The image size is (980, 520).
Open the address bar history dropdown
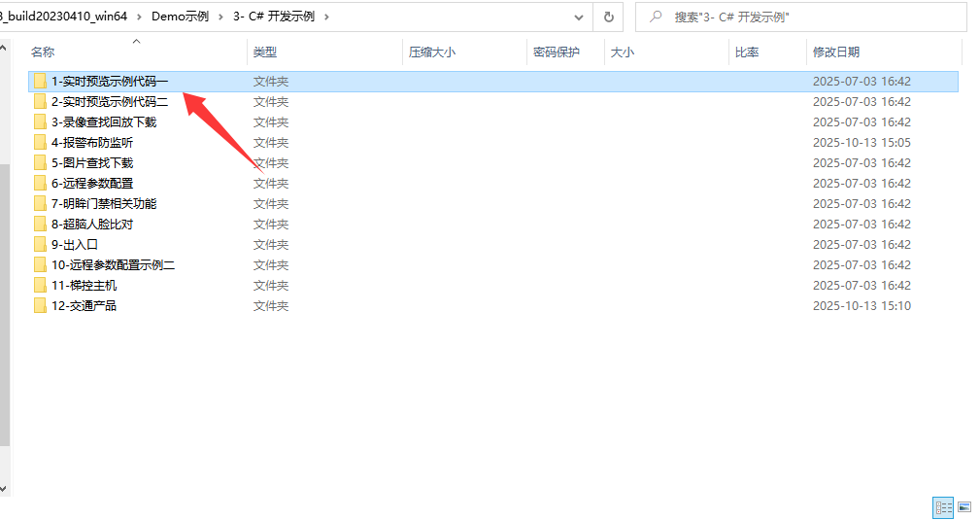[x=579, y=17]
